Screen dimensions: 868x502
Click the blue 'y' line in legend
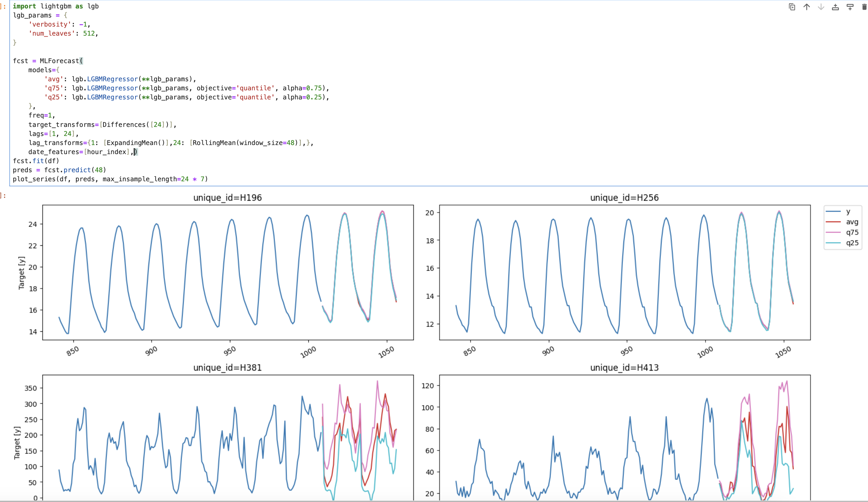point(833,211)
